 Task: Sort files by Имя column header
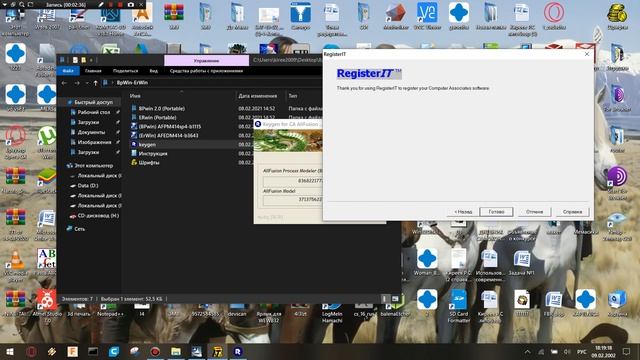pos(135,96)
